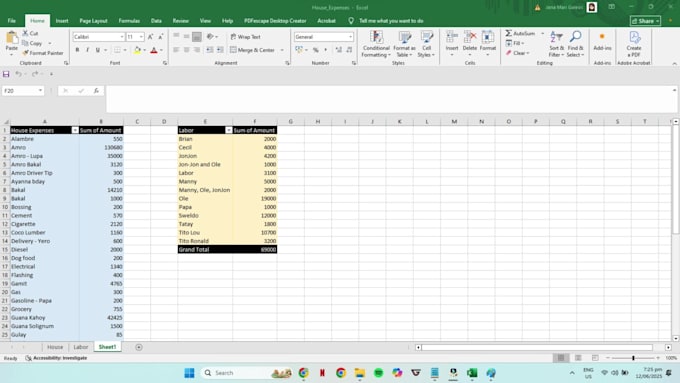Switch to the Data tab
Image resolution: width=680 pixels, height=383 pixels.
156,21
